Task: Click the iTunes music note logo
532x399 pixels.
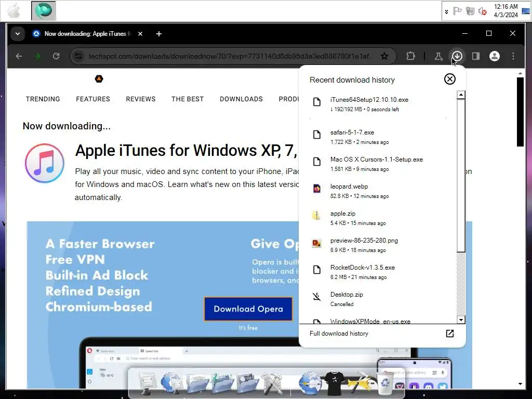Action: coord(45,163)
